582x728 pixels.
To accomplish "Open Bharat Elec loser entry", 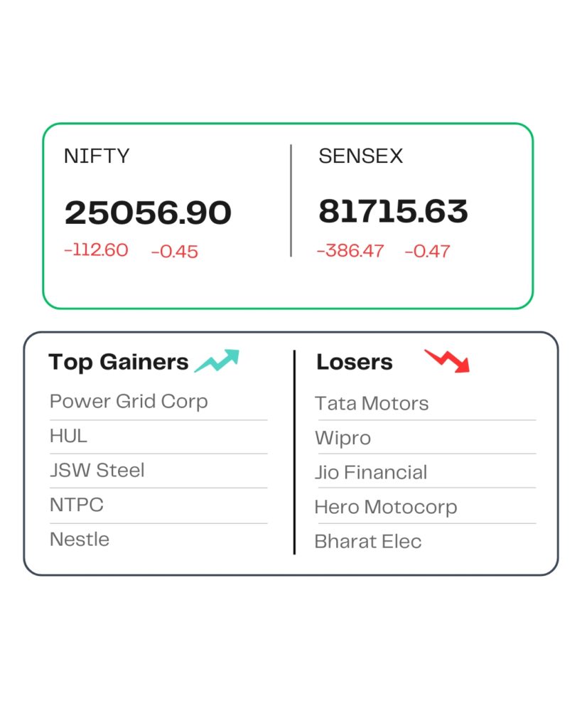I will pyautogui.click(x=368, y=542).
